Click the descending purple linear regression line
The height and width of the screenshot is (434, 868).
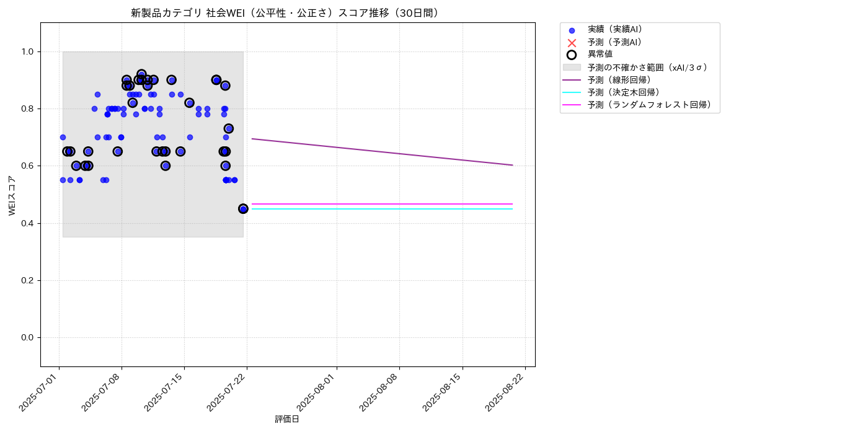coord(382,152)
